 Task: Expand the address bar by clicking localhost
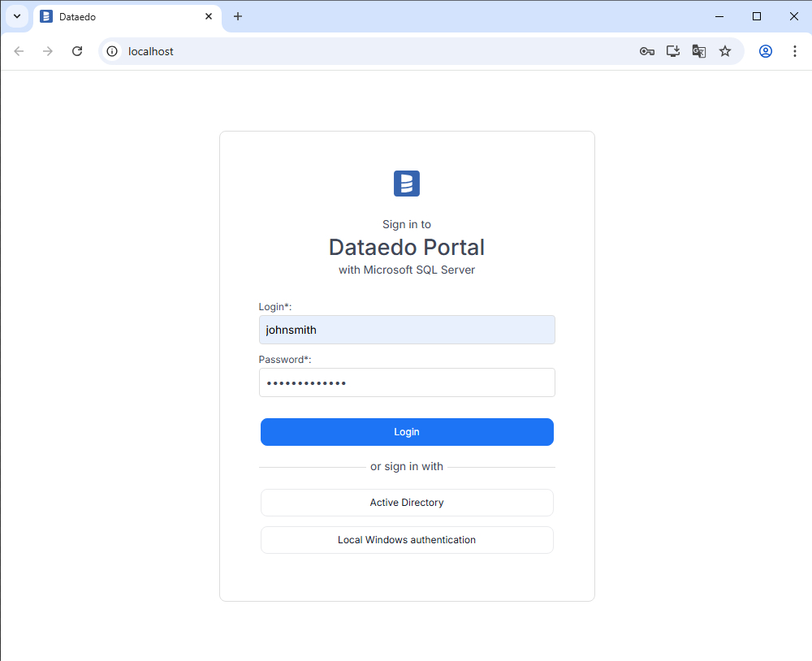[151, 50]
